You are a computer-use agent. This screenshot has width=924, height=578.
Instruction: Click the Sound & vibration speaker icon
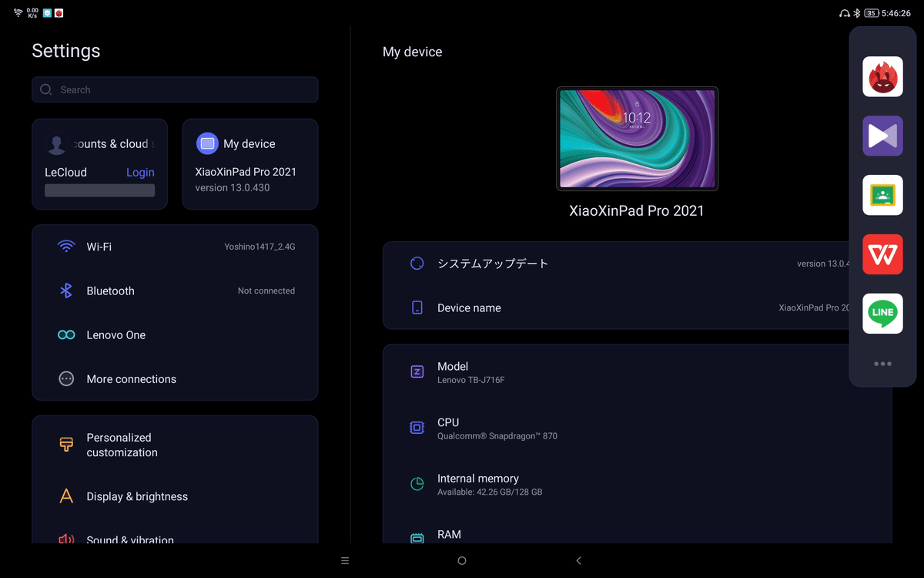66,539
